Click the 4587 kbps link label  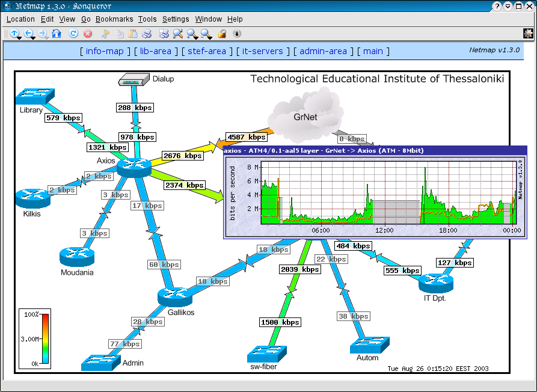(x=246, y=137)
